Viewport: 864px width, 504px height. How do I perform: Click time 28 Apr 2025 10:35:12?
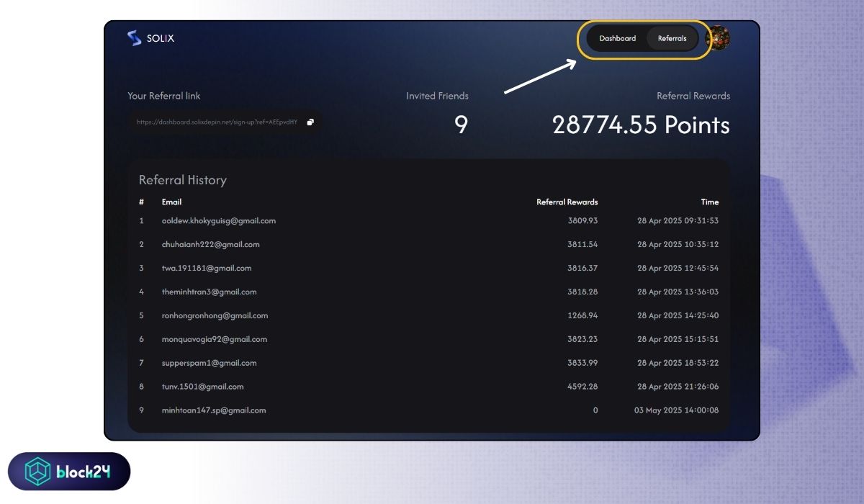[x=678, y=245]
